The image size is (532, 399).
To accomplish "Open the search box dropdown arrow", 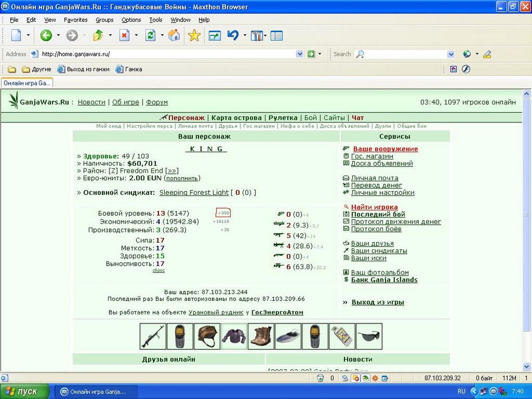I will (x=451, y=54).
